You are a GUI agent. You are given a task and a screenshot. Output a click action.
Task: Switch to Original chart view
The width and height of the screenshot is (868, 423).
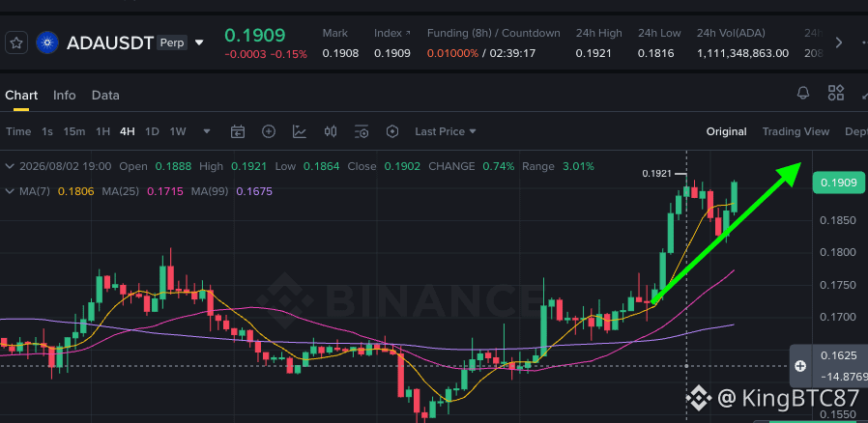726,131
